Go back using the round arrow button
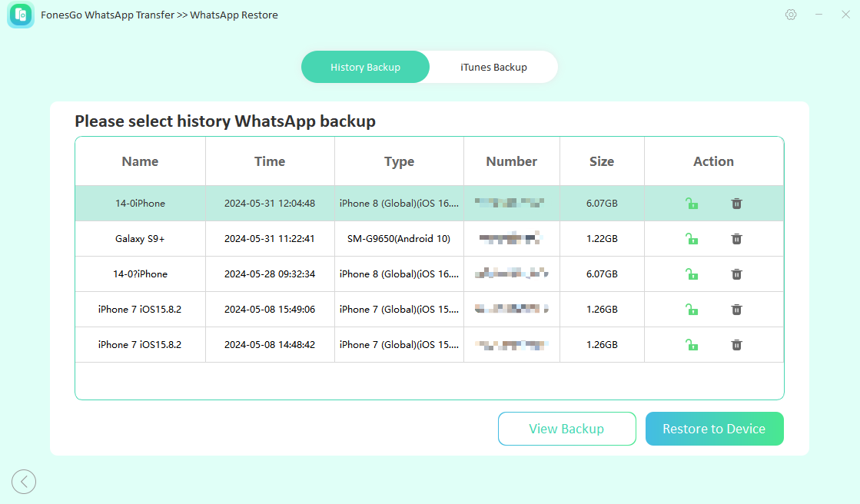 click(24, 482)
